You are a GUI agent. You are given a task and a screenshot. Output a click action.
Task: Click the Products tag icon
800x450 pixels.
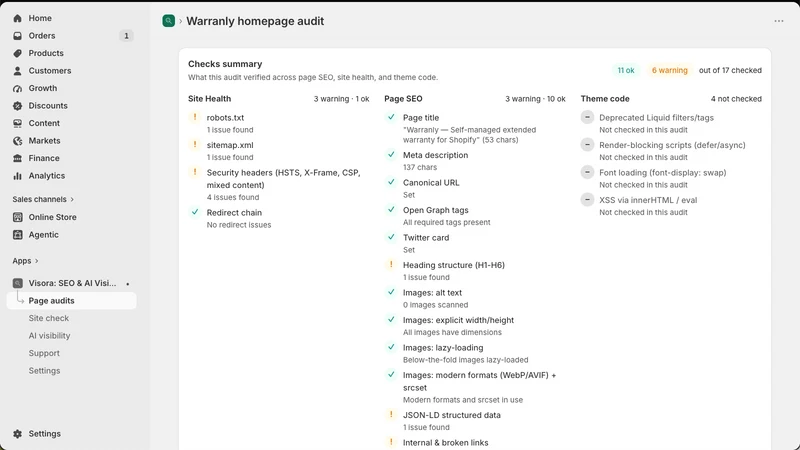(x=17, y=53)
